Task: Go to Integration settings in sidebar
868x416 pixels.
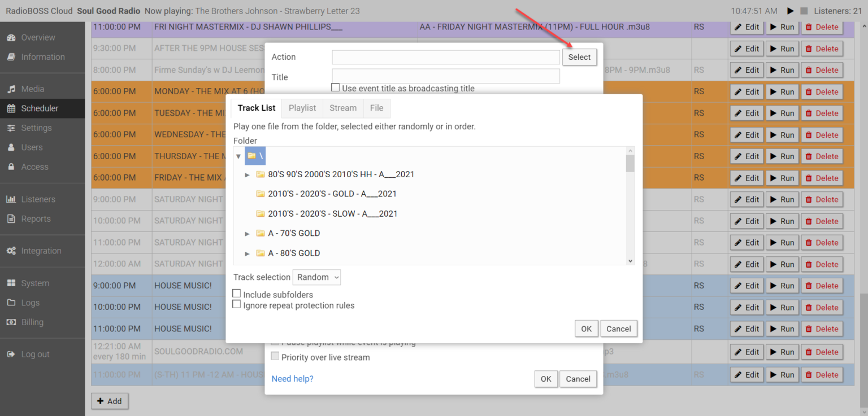Action: (x=41, y=251)
